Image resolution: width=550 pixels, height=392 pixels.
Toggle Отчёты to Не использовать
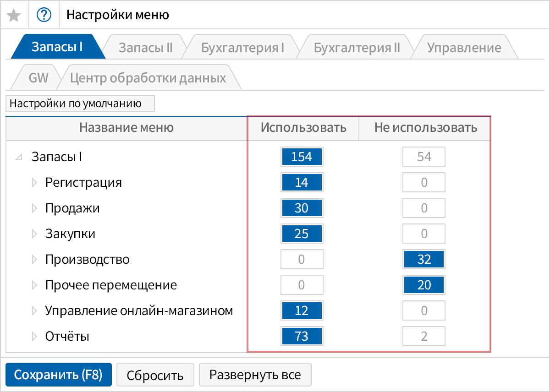pyautogui.click(x=423, y=336)
